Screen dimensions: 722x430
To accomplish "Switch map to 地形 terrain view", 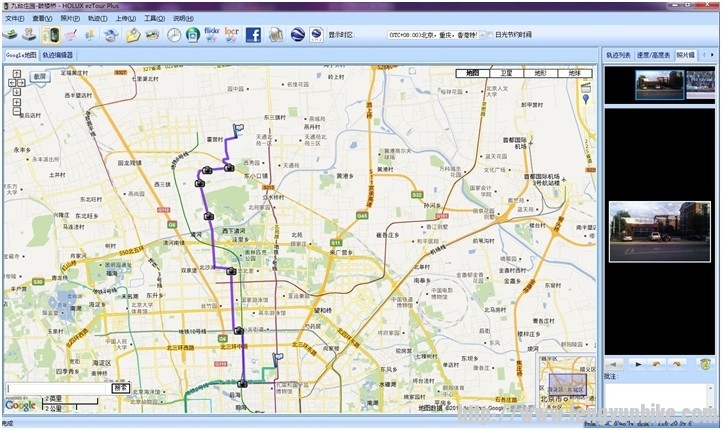I will click(x=540, y=73).
